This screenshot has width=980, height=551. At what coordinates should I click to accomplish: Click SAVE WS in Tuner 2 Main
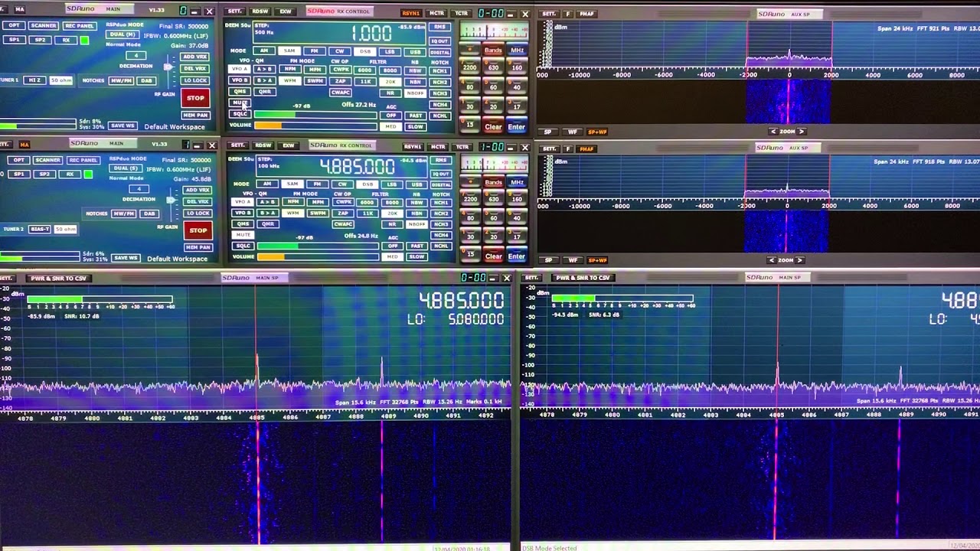click(125, 258)
